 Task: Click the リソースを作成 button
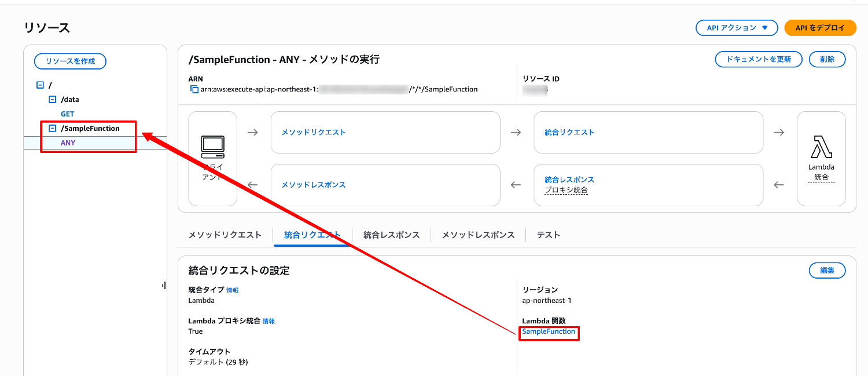[70, 61]
